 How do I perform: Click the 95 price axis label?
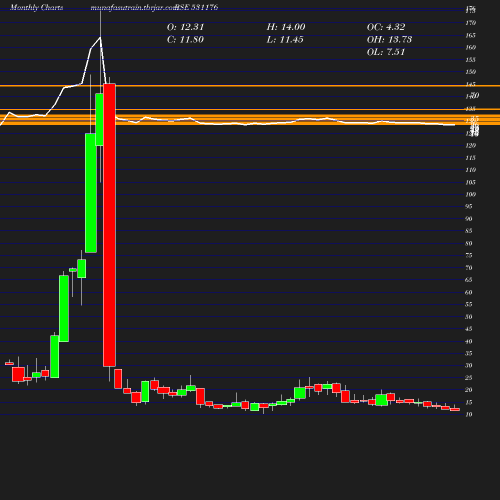[469, 206]
